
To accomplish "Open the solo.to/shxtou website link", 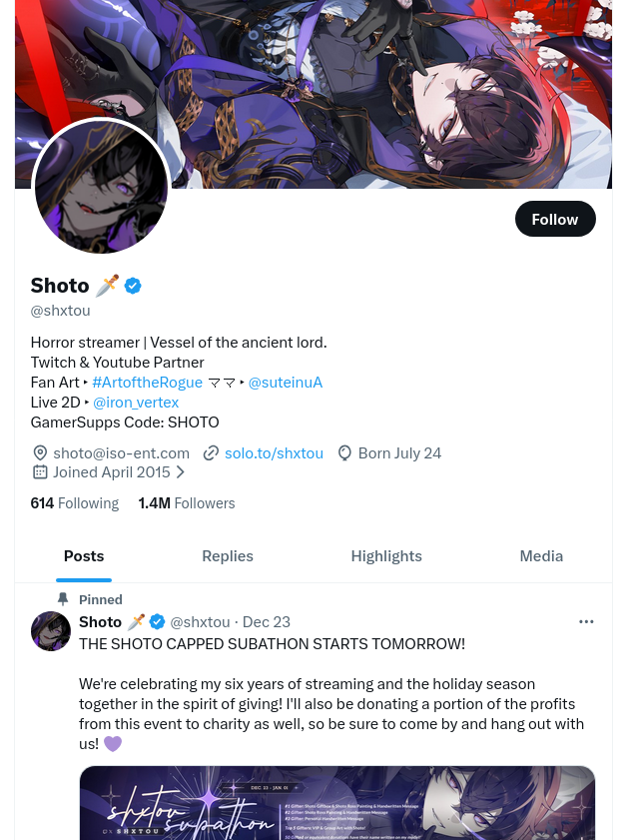I will pos(274,452).
